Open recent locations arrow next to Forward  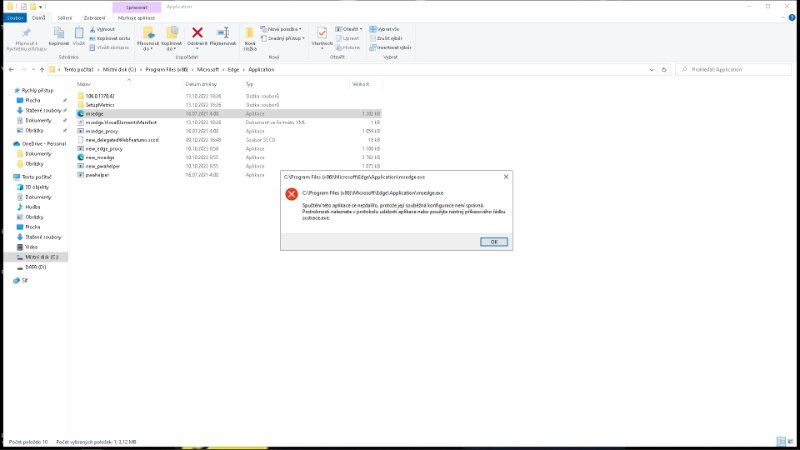tap(33, 69)
